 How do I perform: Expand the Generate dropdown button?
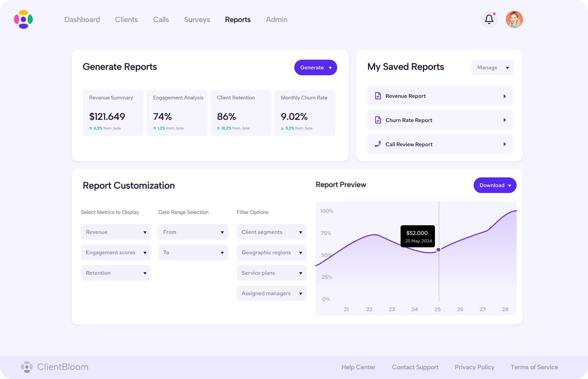315,67
